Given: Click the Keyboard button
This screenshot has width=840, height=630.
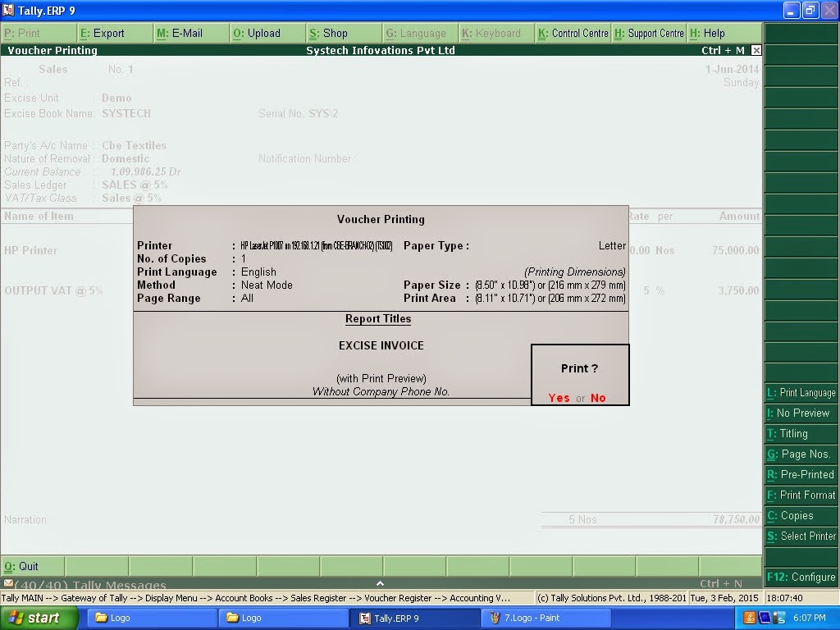Looking at the screenshot, I should (x=497, y=33).
